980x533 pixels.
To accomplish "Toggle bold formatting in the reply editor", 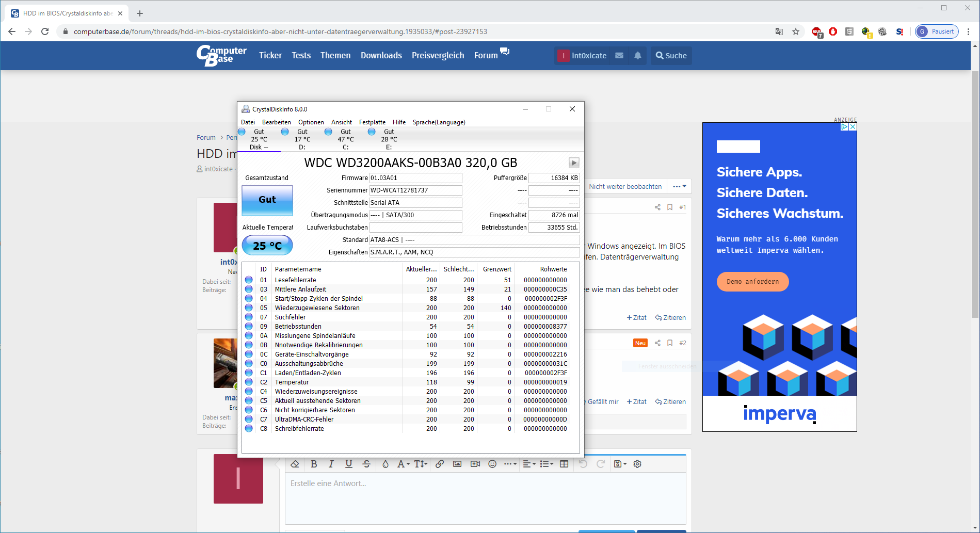I will [x=314, y=464].
